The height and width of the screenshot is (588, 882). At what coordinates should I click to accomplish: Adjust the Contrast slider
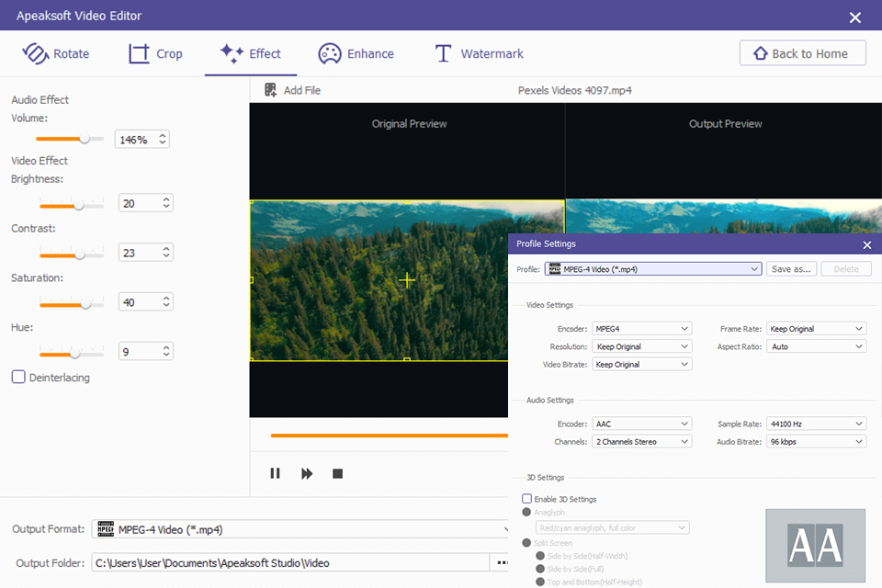pos(72,254)
